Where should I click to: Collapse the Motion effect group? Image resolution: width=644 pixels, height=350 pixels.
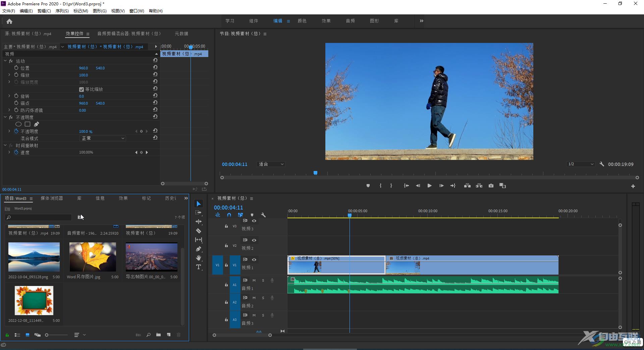pos(5,61)
